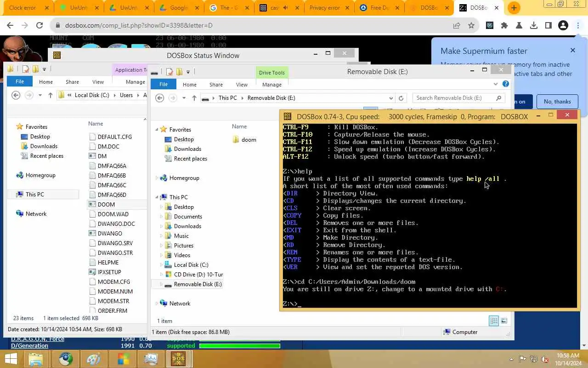This screenshot has height=368, width=588.
Task: Open address history dropdown in Removable Disk window
Action: click(x=391, y=98)
